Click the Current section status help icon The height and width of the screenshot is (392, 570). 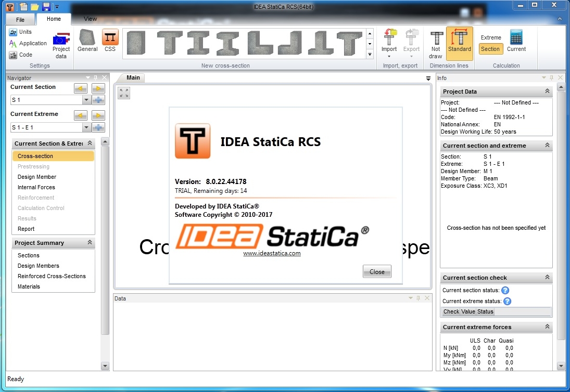click(x=505, y=291)
